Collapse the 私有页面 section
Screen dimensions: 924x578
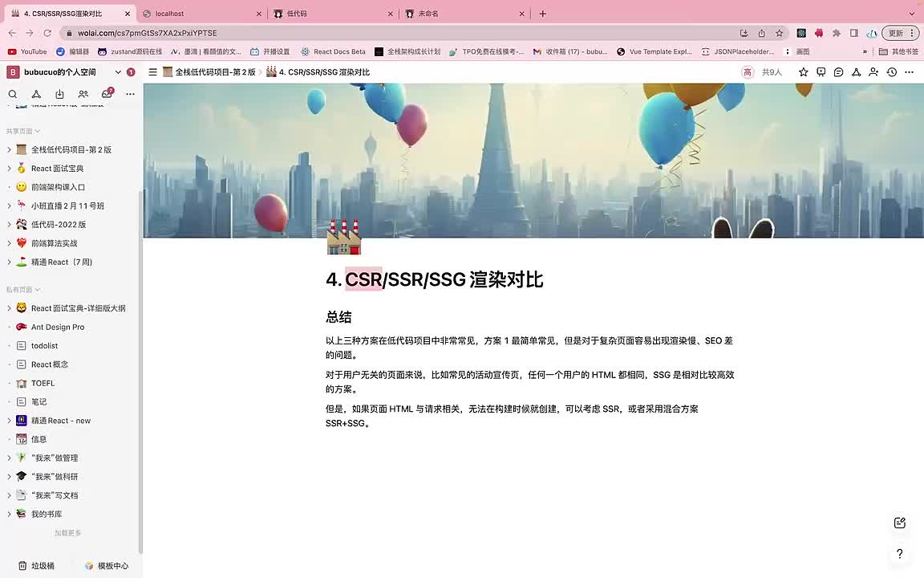point(23,290)
